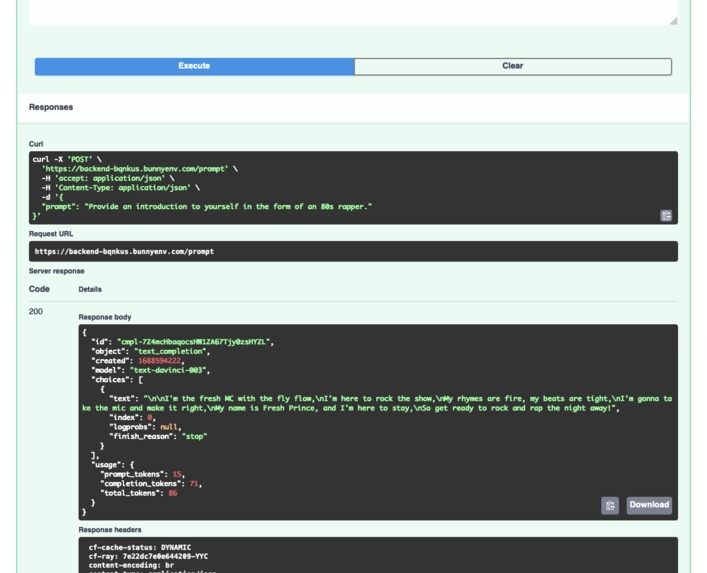This screenshot has height=573, width=707.
Task: Click the "total_tokens": 86 line
Action: click(138, 493)
